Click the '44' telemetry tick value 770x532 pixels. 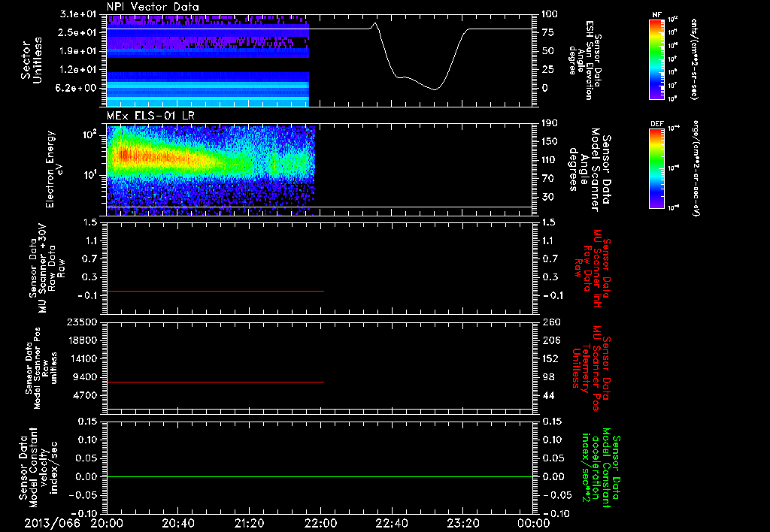click(548, 395)
